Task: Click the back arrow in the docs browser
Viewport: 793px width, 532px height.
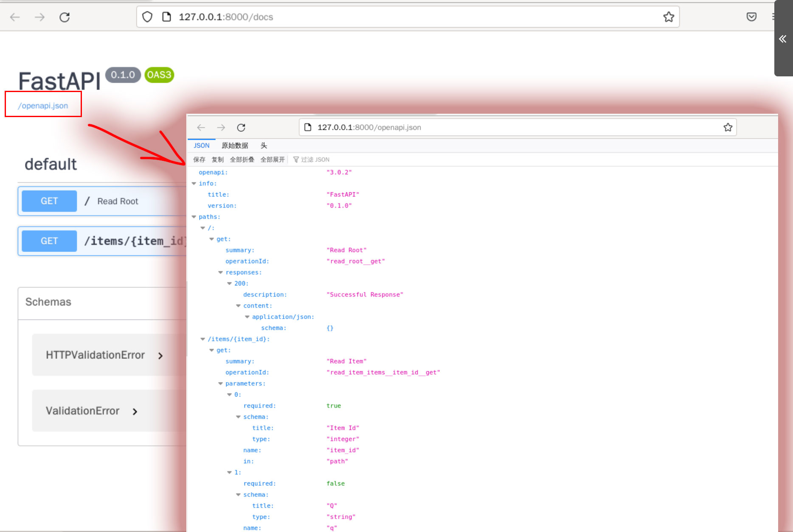Action: pos(15,17)
